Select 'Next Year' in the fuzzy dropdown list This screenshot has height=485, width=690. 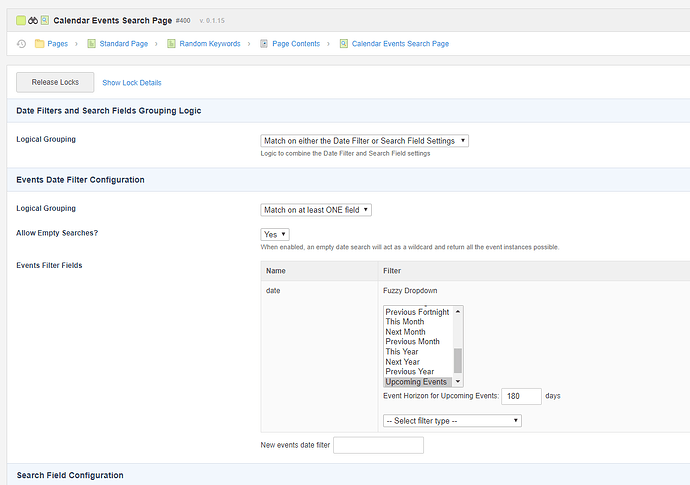click(409, 362)
